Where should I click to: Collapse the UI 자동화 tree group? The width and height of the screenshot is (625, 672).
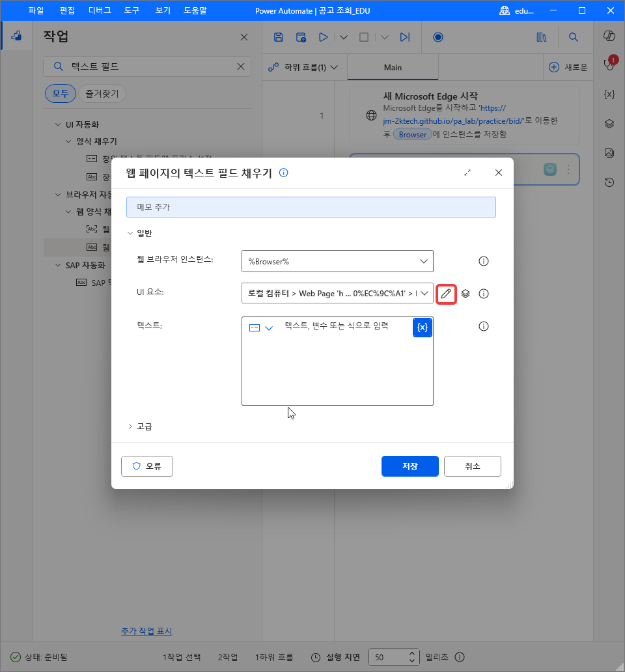58,125
